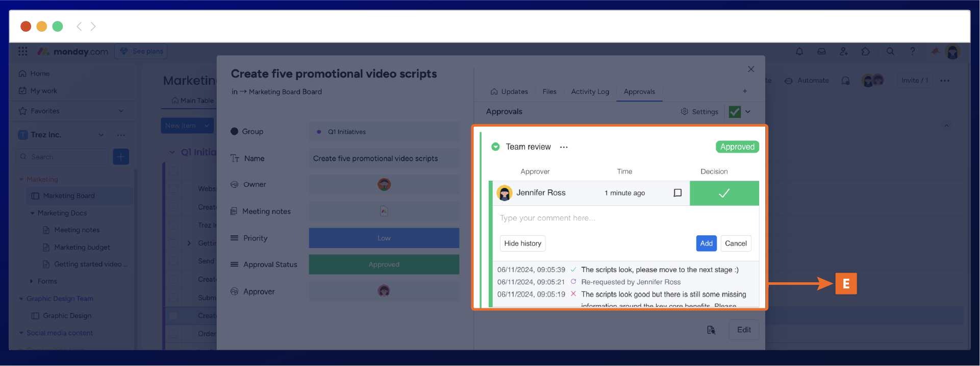Toggle the checkbox beside Jennifer Ross's time
The height and width of the screenshot is (366, 980).
tap(677, 193)
